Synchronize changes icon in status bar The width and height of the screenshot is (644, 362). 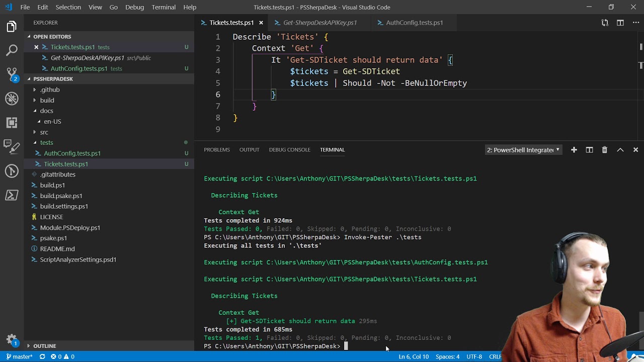pyautogui.click(x=42, y=356)
